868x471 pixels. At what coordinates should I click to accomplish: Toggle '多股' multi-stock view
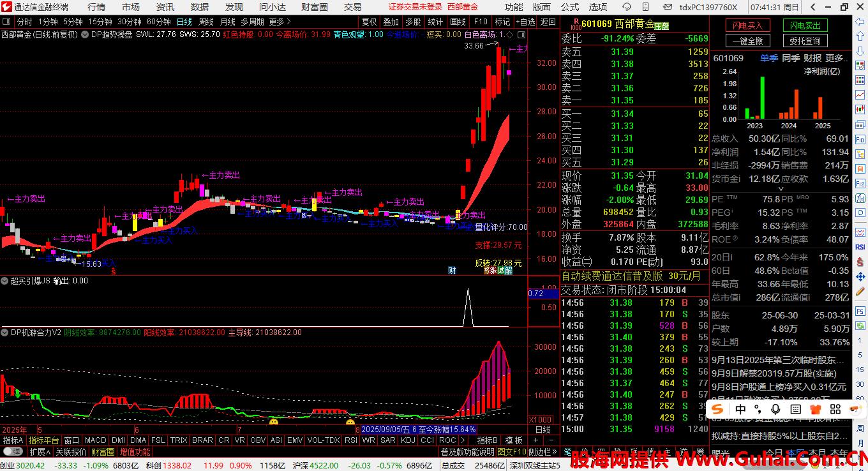413,21
